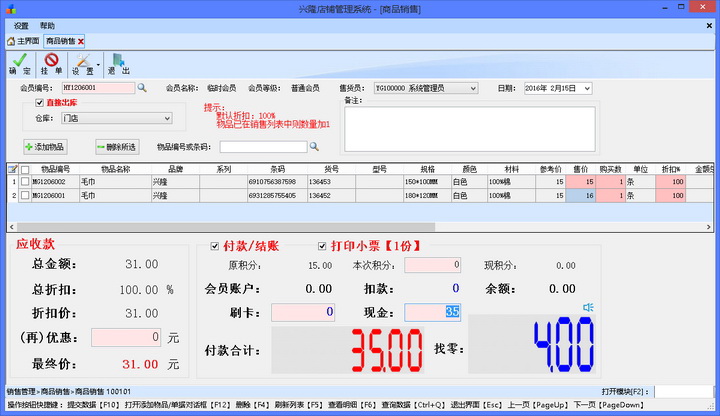Open the 日期 date picker dropdown
720x416 pixels.
[x=587, y=88]
